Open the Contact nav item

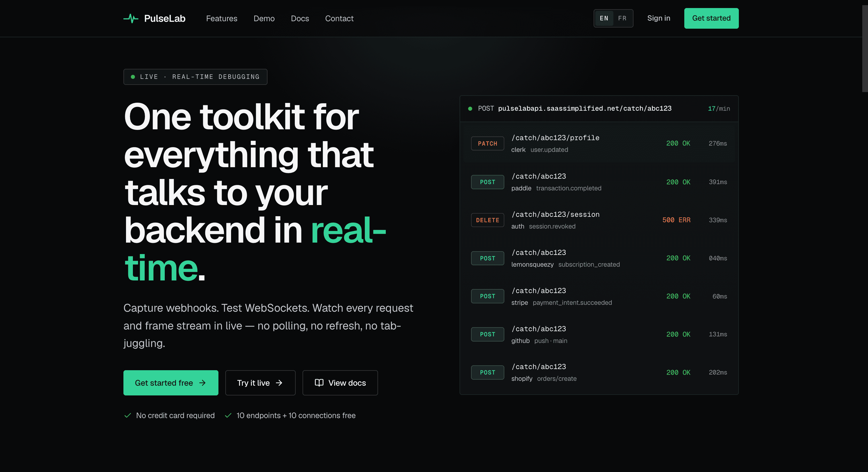click(339, 19)
